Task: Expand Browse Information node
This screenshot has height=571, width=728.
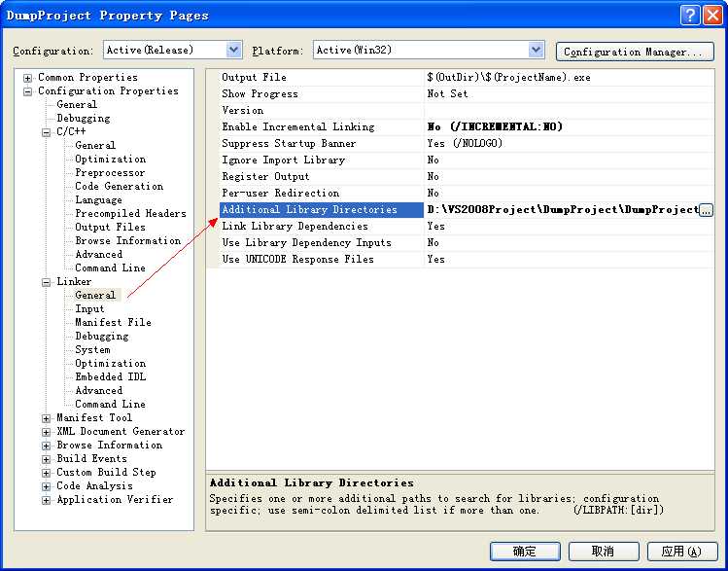Action: pos(46,446)
